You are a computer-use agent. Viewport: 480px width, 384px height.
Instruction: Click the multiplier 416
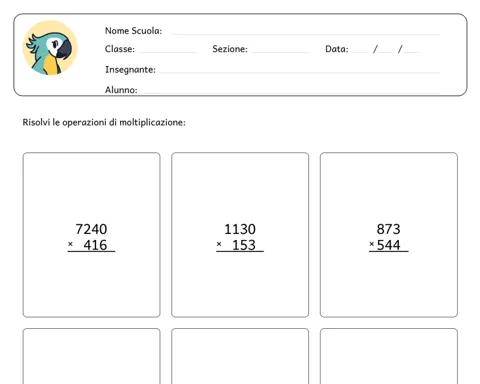coord(95,245)
